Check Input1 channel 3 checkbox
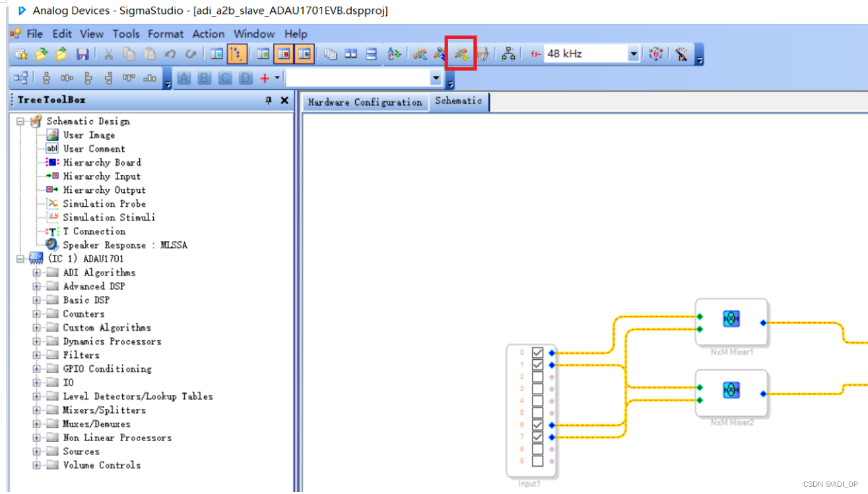868x494 pixels. point(537,388)
